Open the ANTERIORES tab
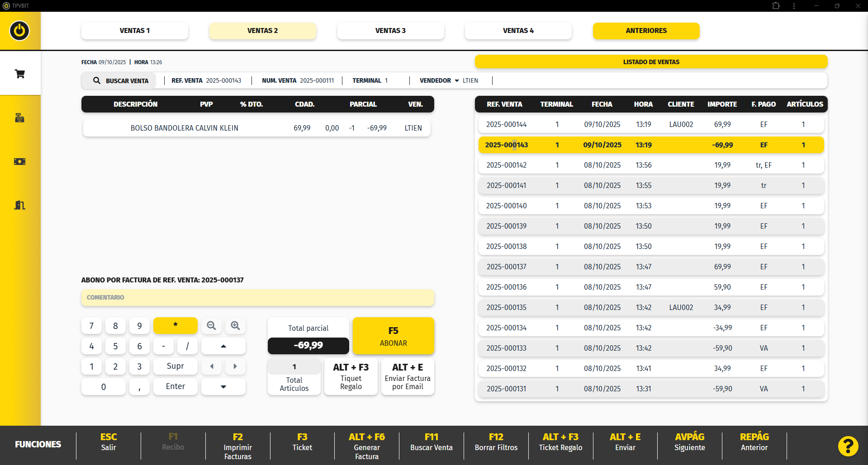Screen dimensions: 868x465 pyautogui.click(x=646, y=31)
